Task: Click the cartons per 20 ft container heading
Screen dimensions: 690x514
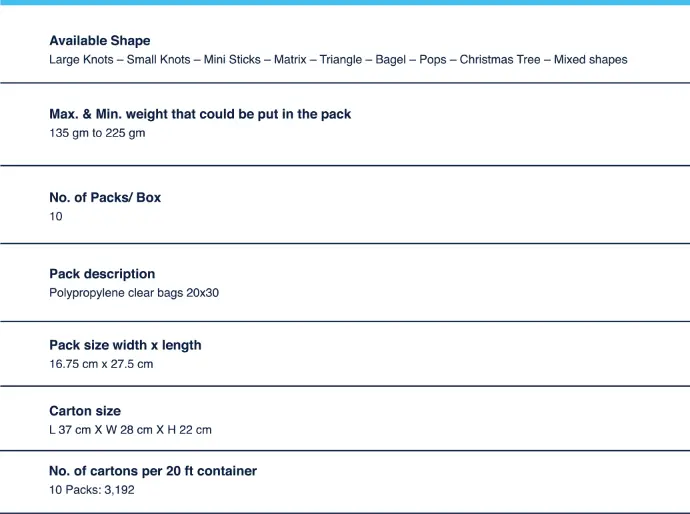Action: (x=153, y=471)
